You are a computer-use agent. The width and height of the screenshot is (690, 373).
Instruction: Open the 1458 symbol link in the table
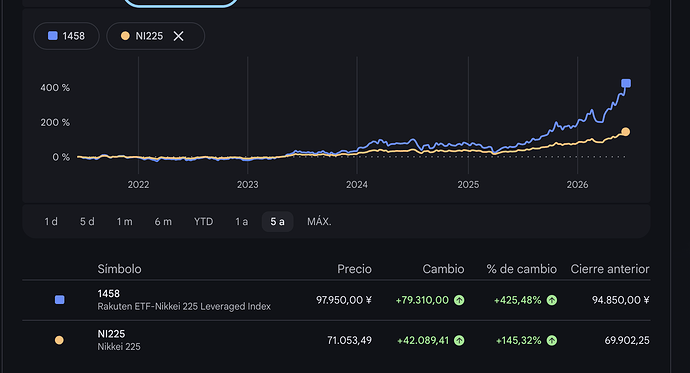tap(109, 293)
